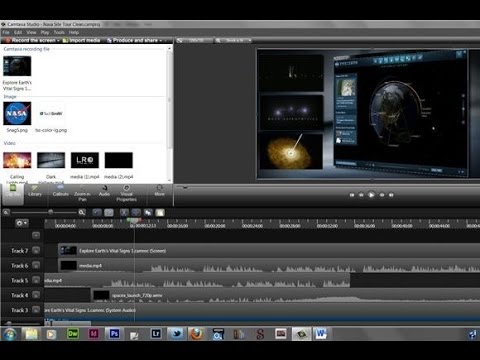This screenshot has height=360, width=480.
Task: Open the Play menu
Action: [x=45, y=32]
